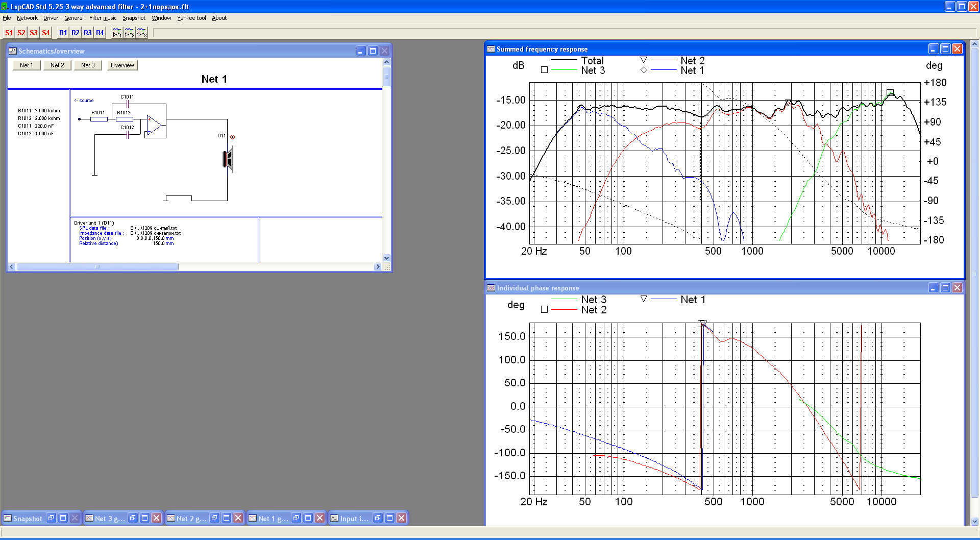Open the Snapshot menu
The height and width of the screenshot is (540, 980).
(x=134, y=18)
